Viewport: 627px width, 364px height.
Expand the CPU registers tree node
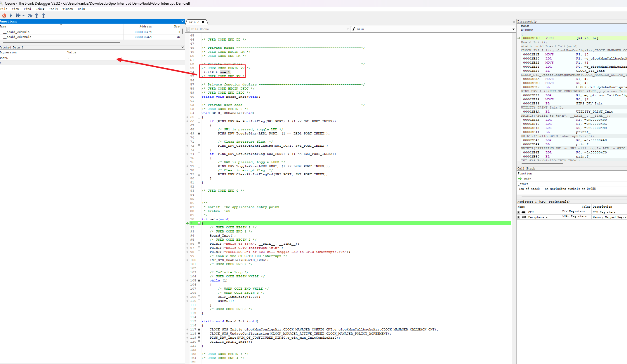[x=519, y=212]
